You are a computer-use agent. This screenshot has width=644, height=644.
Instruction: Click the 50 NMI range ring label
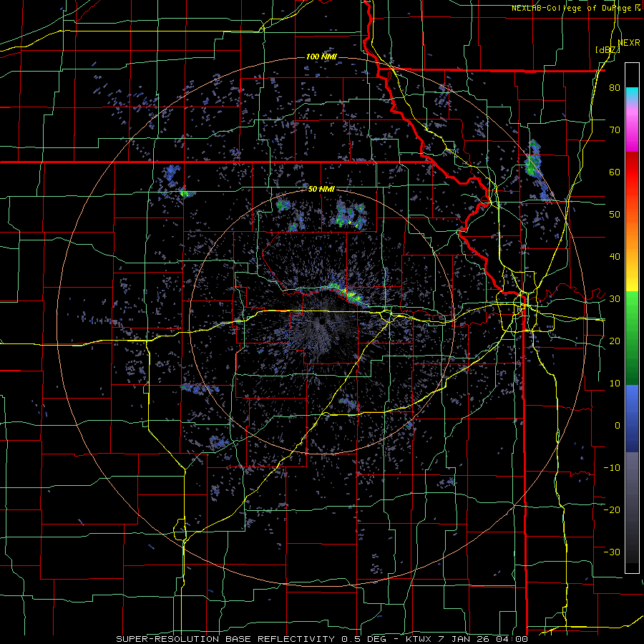coord(321,190)
